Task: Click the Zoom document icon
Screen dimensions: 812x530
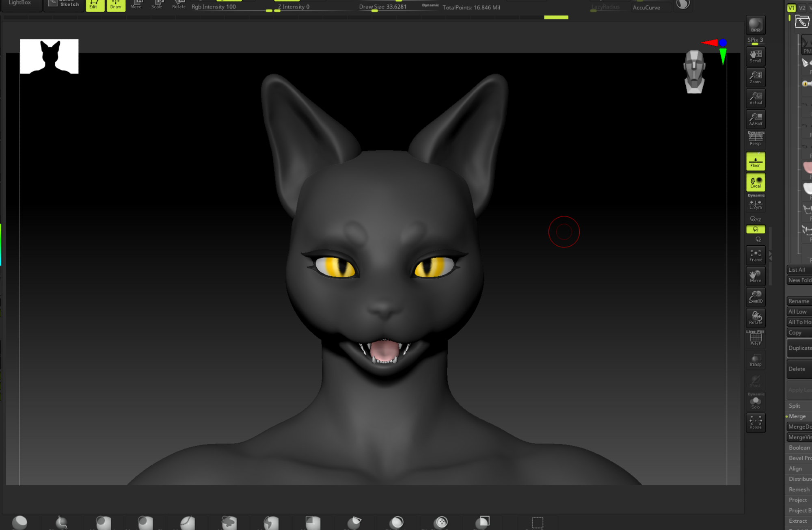Action: tap(755, 77)
